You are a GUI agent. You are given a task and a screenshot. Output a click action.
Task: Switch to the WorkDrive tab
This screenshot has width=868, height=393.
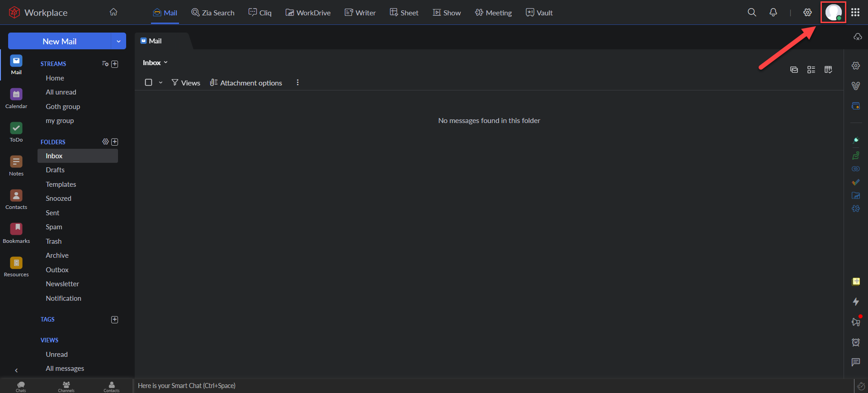pyautogui.click(x=308, y=13)
